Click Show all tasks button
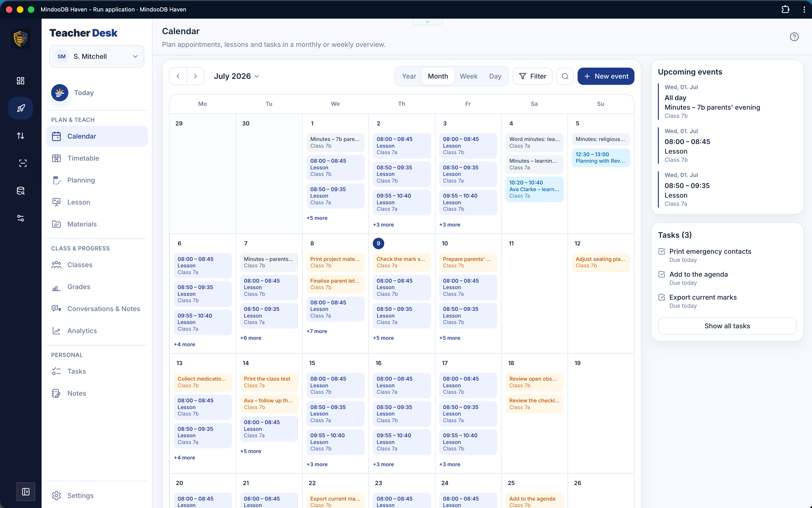Screen dimensions: 812x508 (x=727, y=326)
